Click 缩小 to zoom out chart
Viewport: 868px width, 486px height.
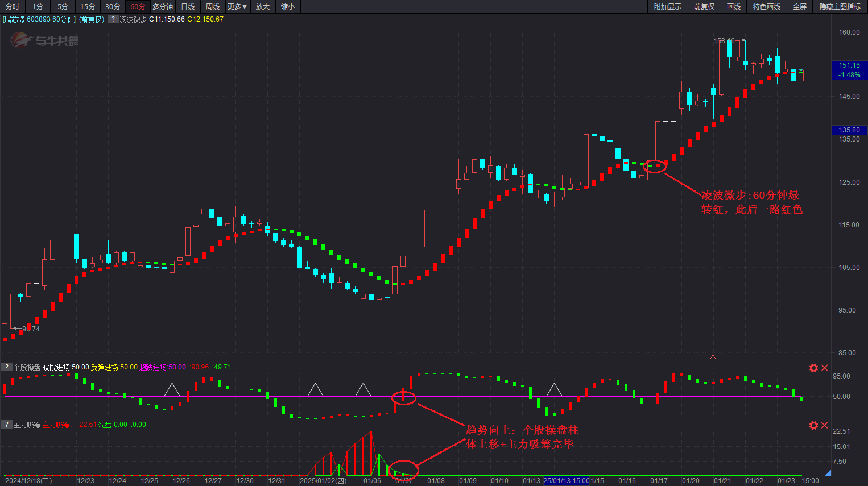[x=288, y=7]
